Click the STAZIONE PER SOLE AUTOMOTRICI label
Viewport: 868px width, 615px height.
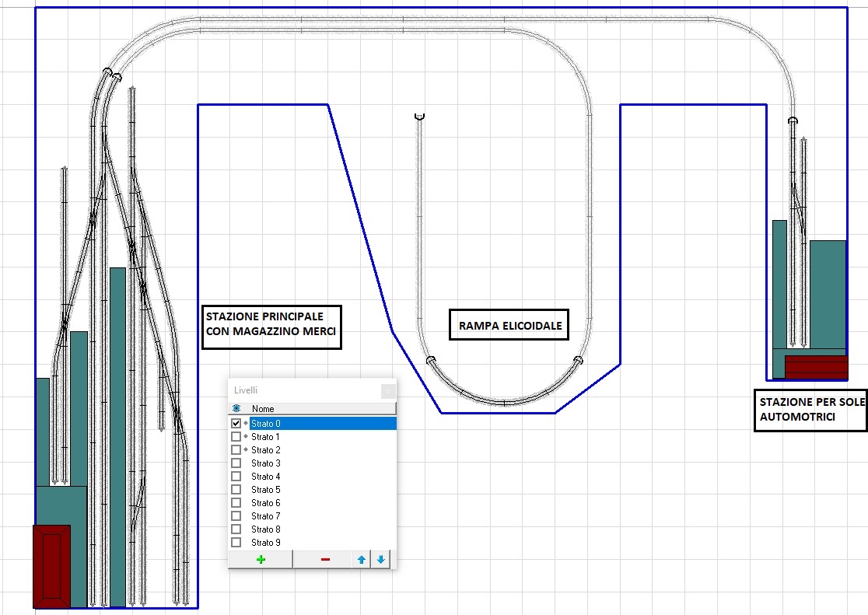810,410
